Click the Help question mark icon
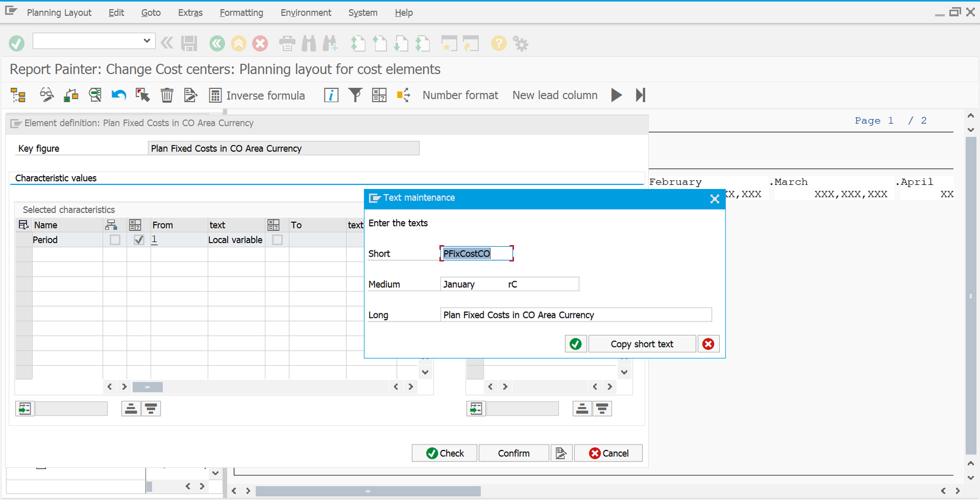Image resolution: width=980 pixels, height=500 pixels. pos(499,43)
